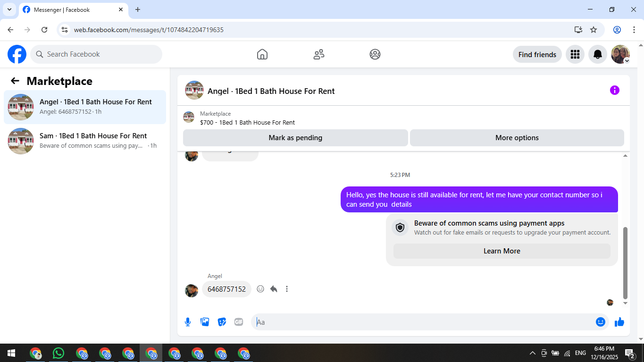The image size is (644, 362).
Task: Click the phone number message 6468757152
Action: (x=226, y=289)
